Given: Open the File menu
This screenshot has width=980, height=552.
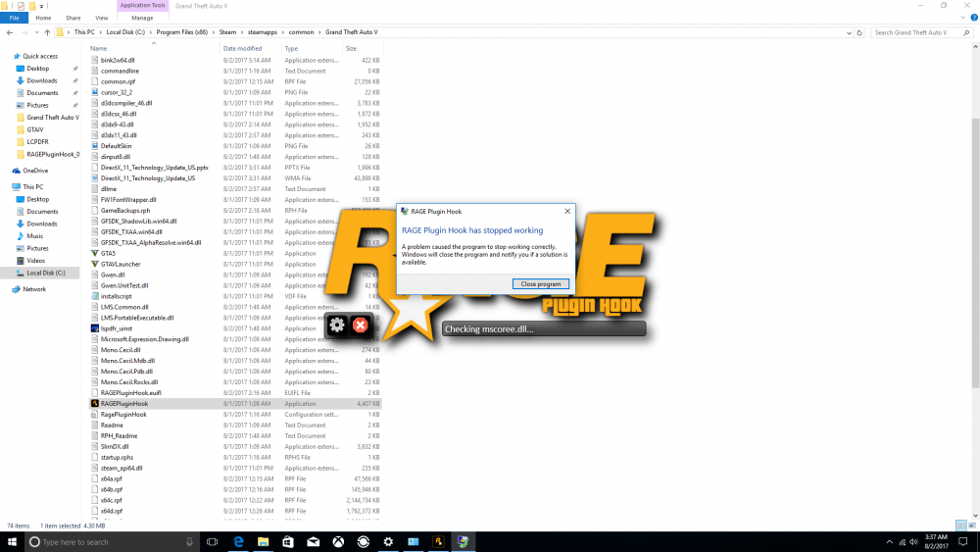Looking at the screenshot, I should 14,18.
